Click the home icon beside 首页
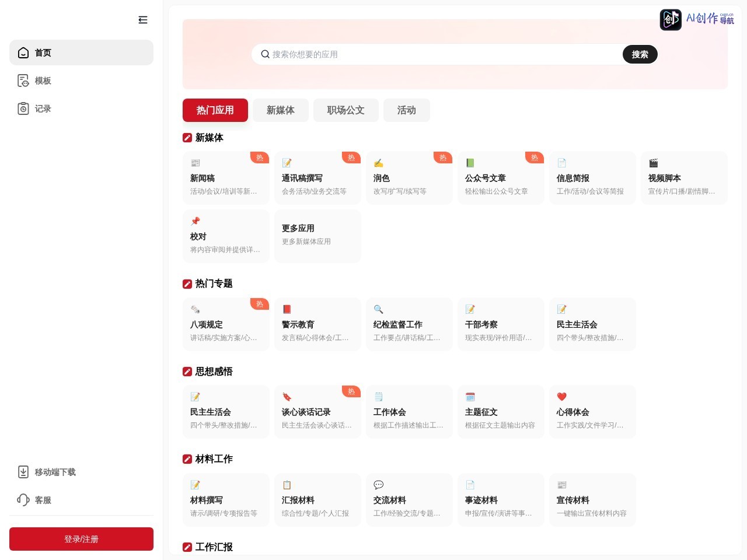This screenshot has width=747, height=560. 23,52
